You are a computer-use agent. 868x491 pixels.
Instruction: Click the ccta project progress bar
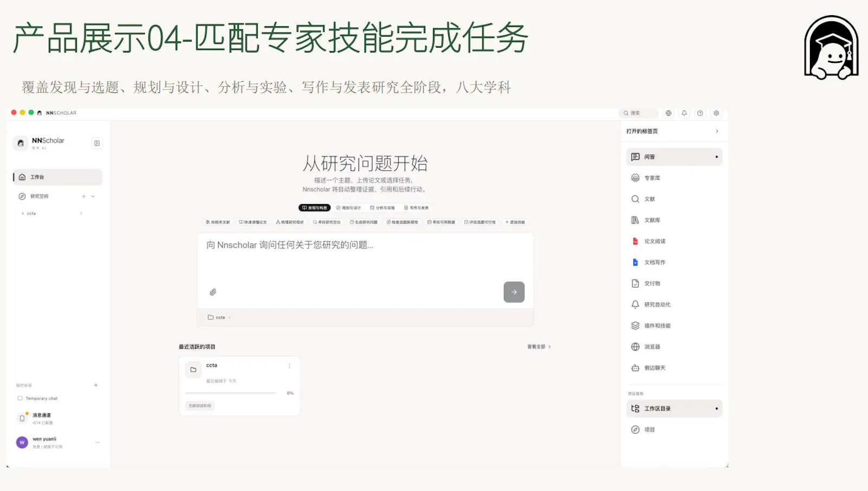click(x=231, y=393)
